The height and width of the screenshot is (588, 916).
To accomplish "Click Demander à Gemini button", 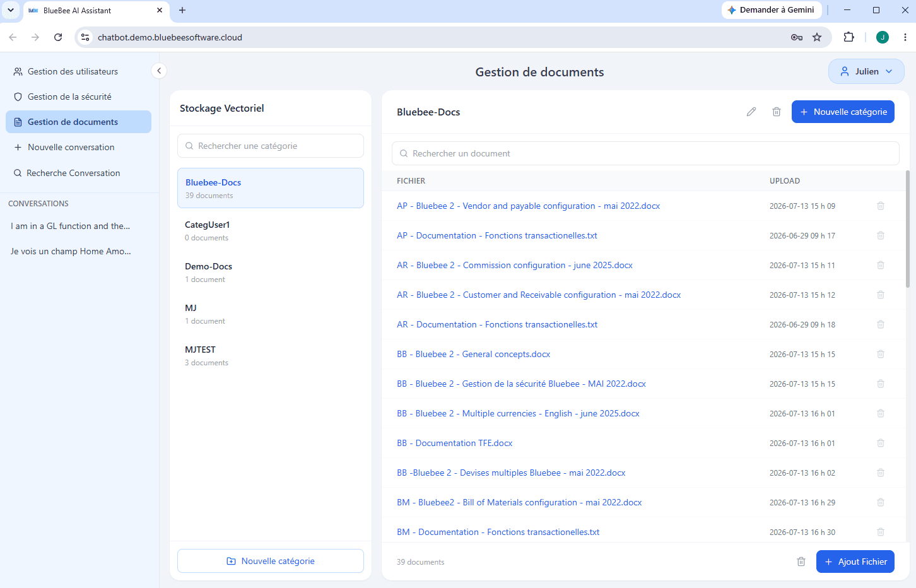I will click(x=771, y=10).
